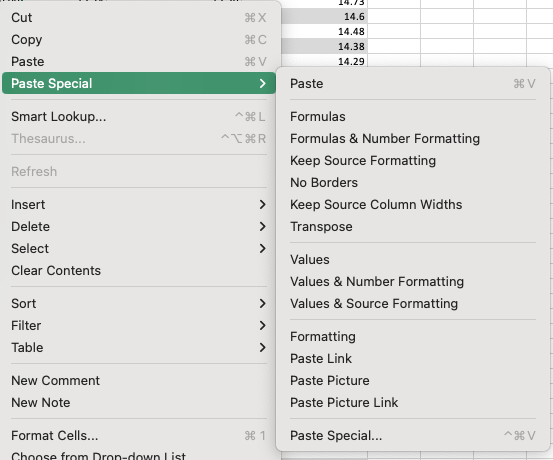
Task: Open the Delete submenu
Action: coord(139,226)
